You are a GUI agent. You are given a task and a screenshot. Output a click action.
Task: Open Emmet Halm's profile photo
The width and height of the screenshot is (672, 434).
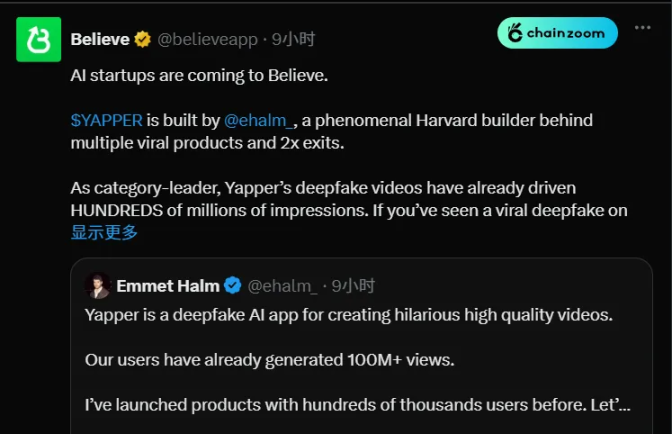[x=98, y=285]
